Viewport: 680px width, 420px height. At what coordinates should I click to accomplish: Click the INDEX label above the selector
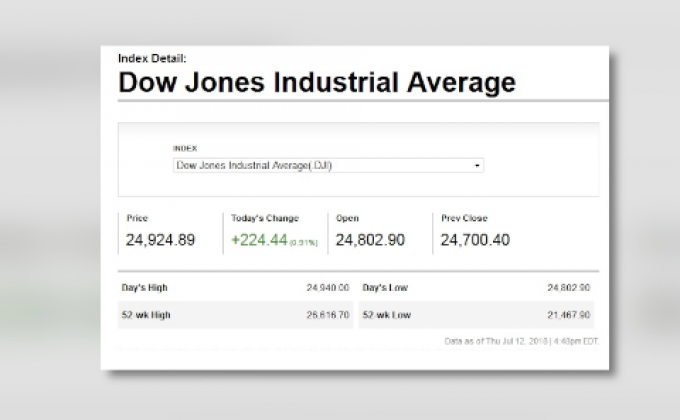[x=185, y=148]
